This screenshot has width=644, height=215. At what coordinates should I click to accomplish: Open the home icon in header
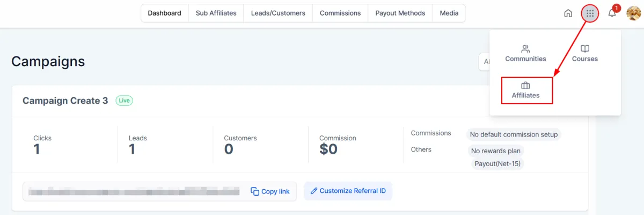tap(568, 13)
